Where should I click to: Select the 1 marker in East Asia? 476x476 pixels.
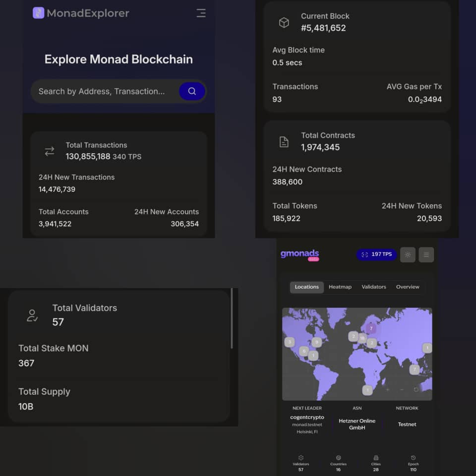(x=427, y=348)
